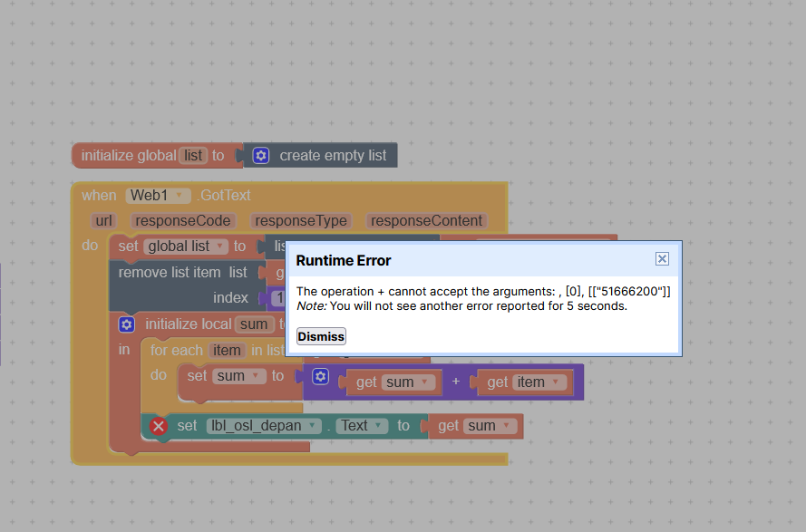Click the plus operator in math block
This screenshot has width=806, height=532.
tap(455, 382)
